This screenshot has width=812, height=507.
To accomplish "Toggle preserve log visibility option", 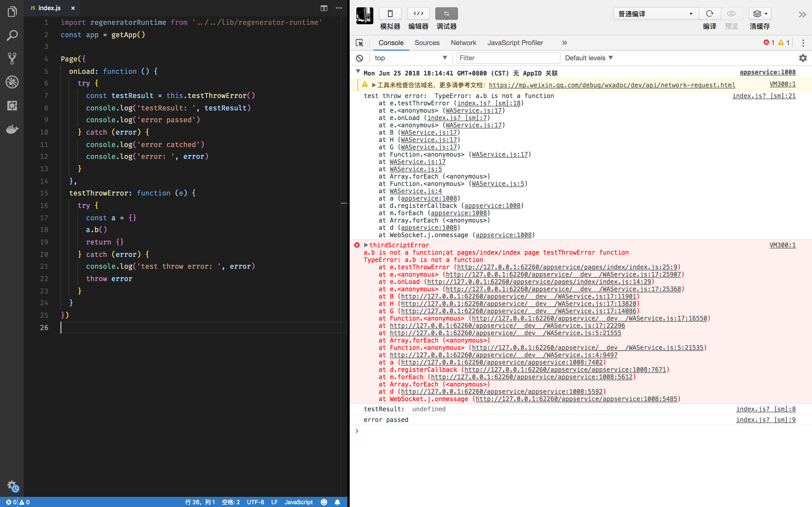I will (x=803, y=57).
